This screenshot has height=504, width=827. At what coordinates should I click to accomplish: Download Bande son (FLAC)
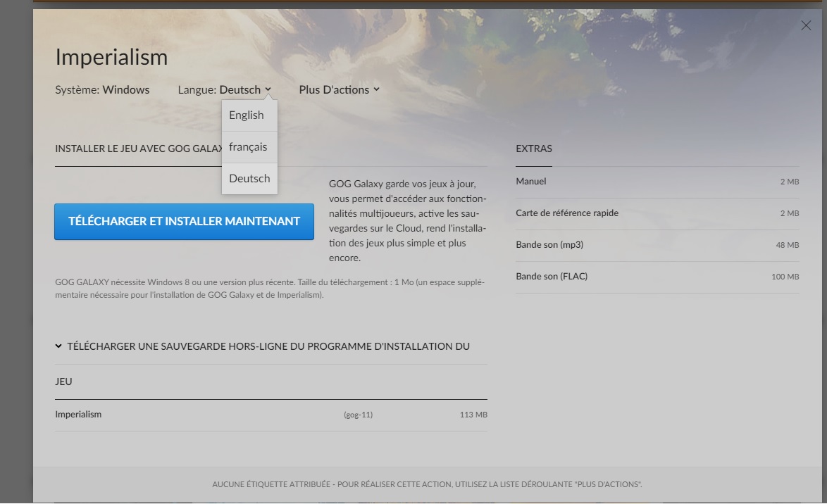point(657,277)
